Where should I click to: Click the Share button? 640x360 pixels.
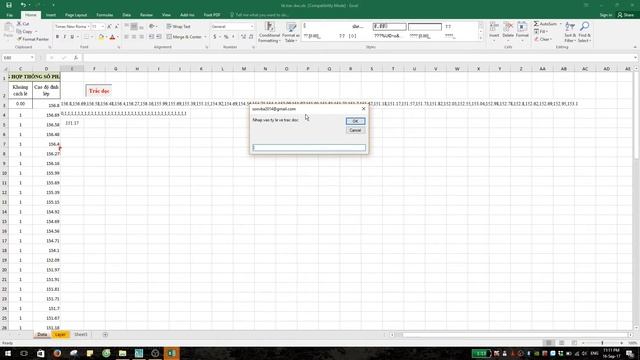pyautogui.click(x=625, y=15)
